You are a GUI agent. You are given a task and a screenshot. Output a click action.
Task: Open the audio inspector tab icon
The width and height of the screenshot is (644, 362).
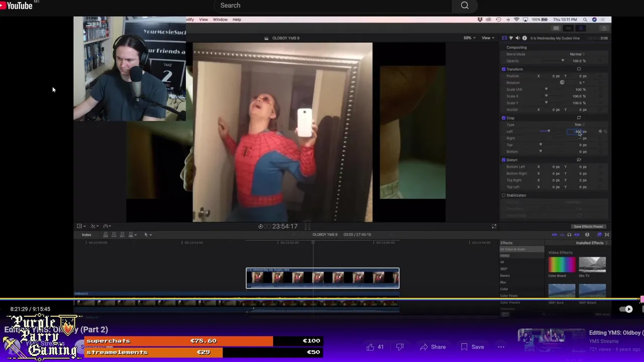pyautogui.click(x=518, y=38)
